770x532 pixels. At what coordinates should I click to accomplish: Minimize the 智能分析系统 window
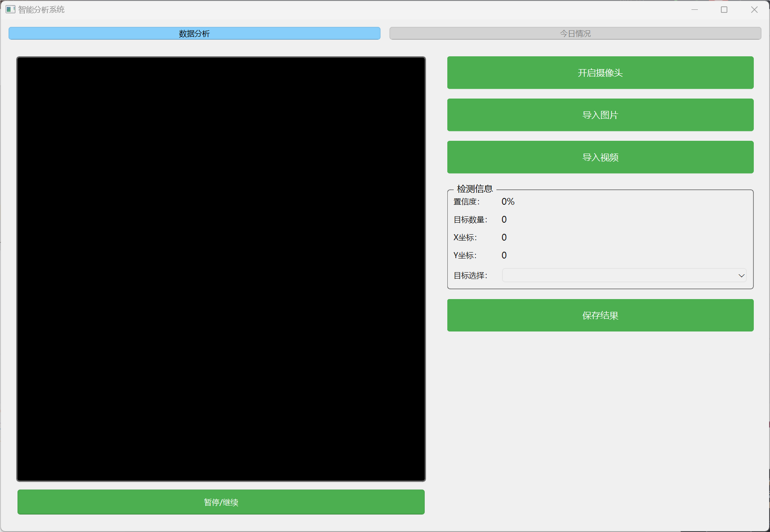[x=694, y=9]
